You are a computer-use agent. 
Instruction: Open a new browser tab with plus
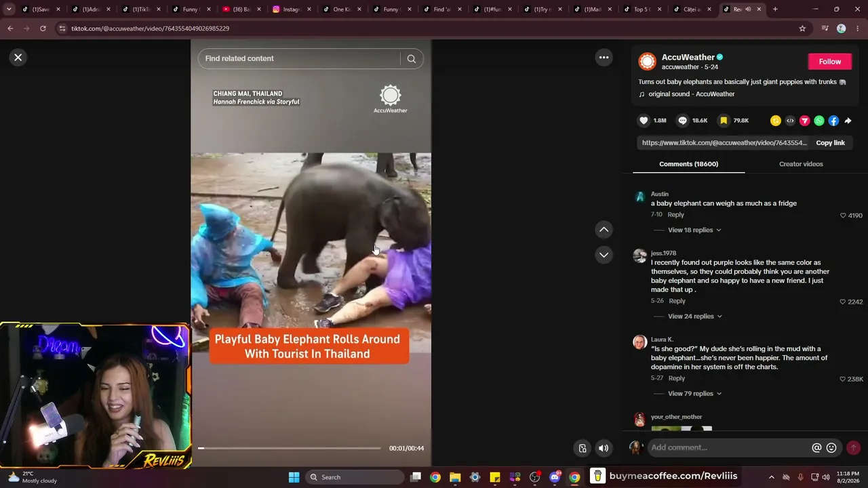[775, 9]
